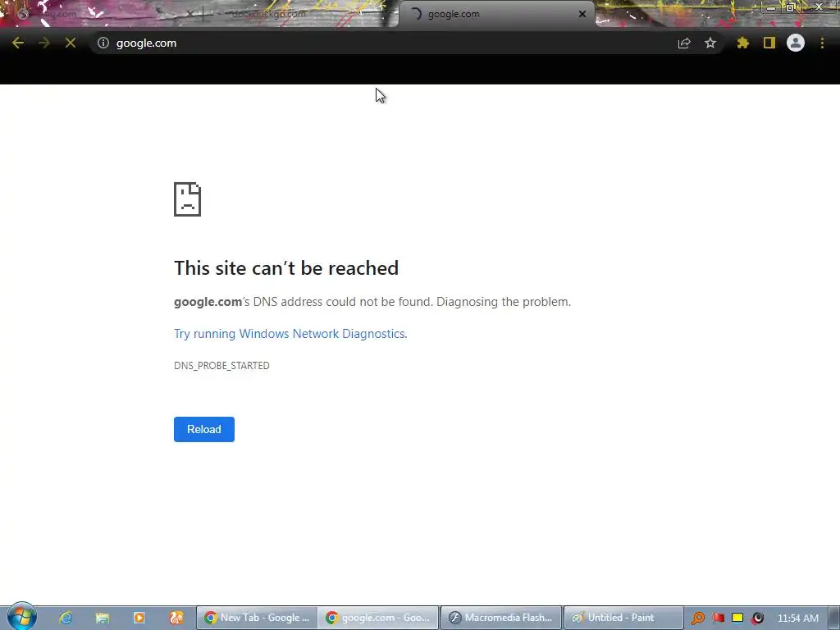This screenshot has width=840, height=630.
Task: Close the google.com tab
Action: [x=582, y=14]
